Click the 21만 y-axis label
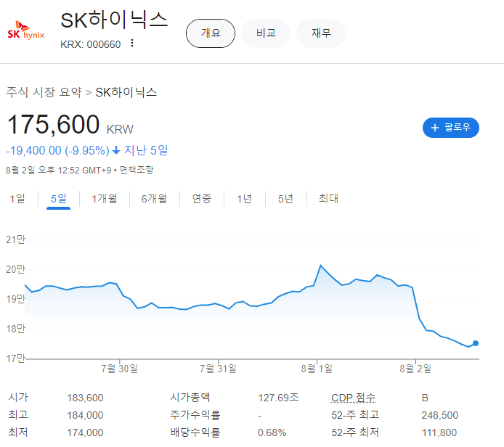The width and height of the screenshot is (504, 447). pos(15,239)
